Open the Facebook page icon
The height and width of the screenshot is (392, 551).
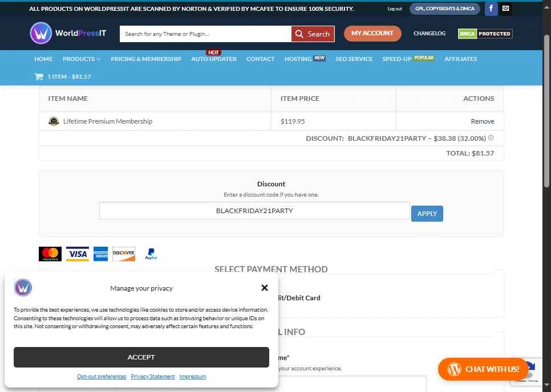tap(491, 9)
